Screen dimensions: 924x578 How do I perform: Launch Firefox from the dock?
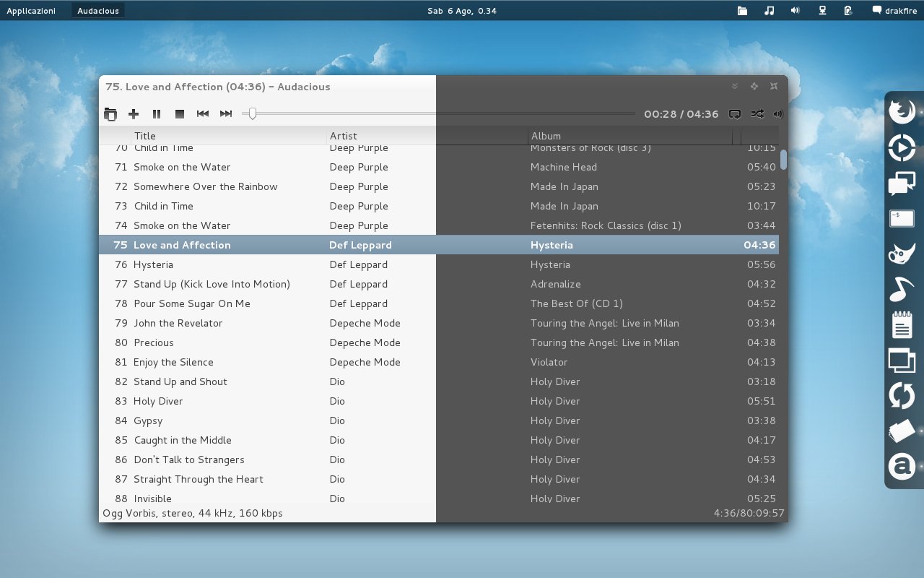click(x=902, y=112)
